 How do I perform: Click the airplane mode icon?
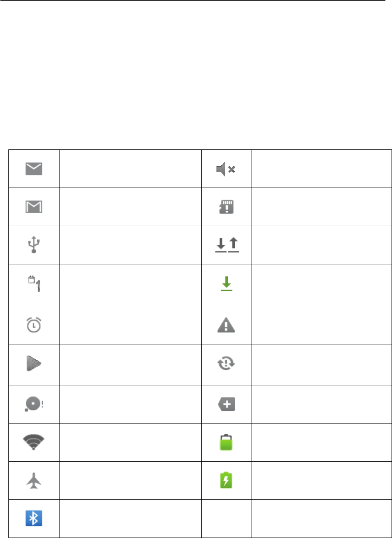33,480
